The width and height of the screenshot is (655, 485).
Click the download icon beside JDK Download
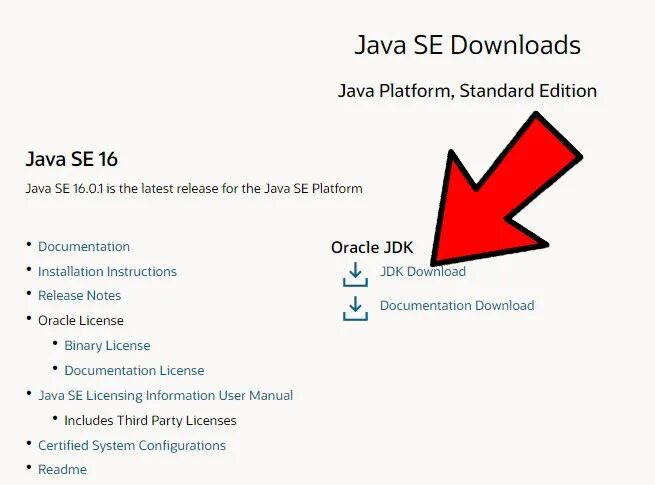tap(355, 274)
